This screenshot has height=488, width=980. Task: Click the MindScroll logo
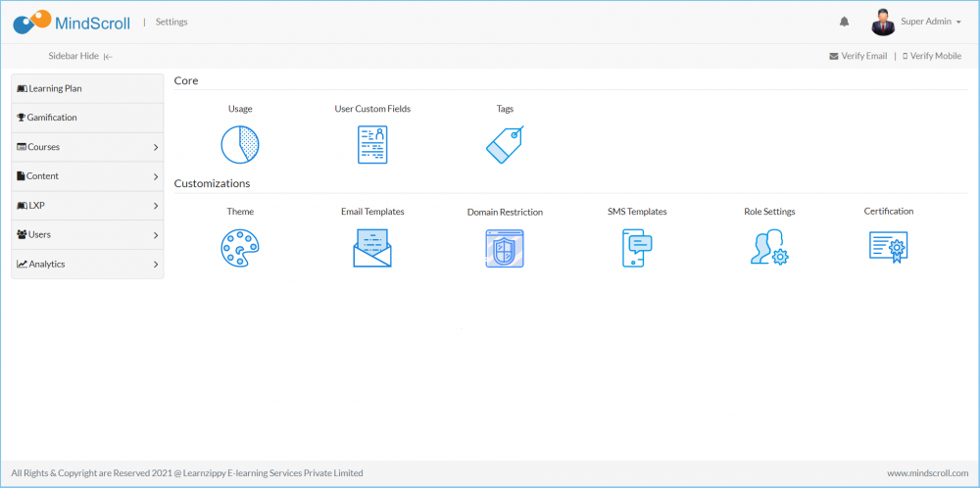pos(72,22)
